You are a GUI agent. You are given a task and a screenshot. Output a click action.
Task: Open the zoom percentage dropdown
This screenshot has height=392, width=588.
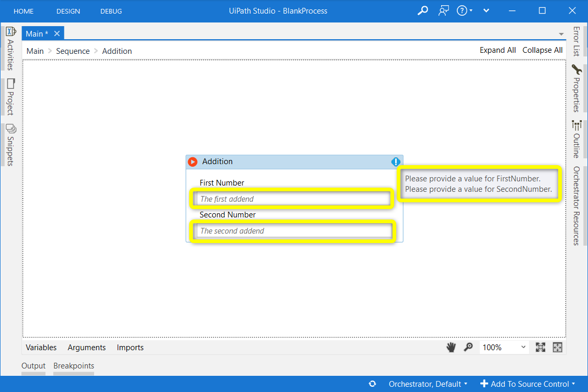(x=523, y=347)
